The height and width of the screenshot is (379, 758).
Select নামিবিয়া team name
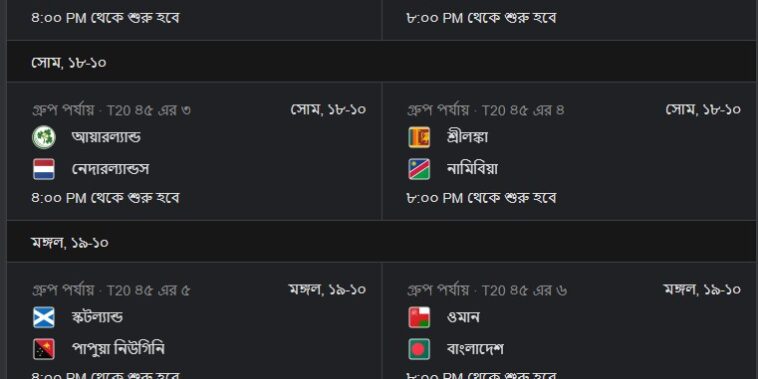click(x=472, y=169)
